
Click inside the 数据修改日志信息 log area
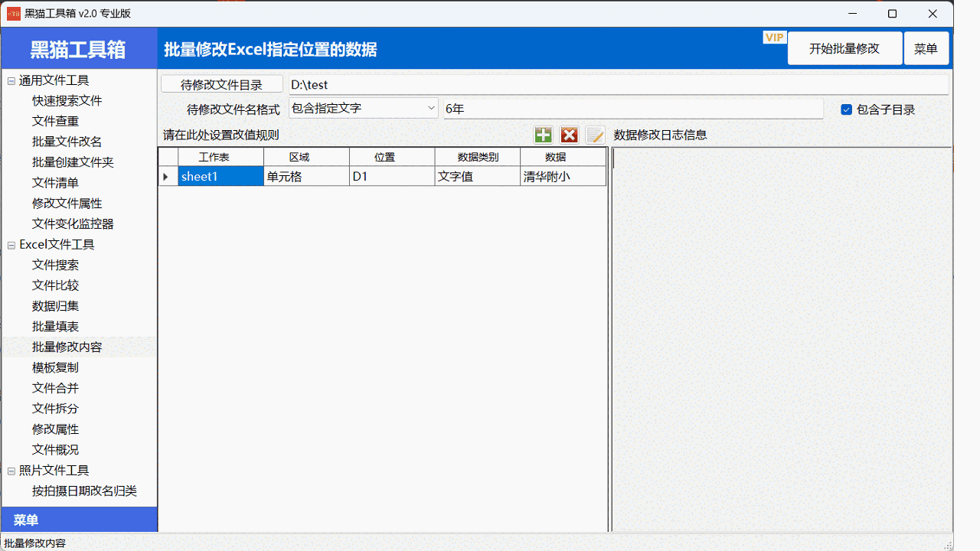click(782, 339)
